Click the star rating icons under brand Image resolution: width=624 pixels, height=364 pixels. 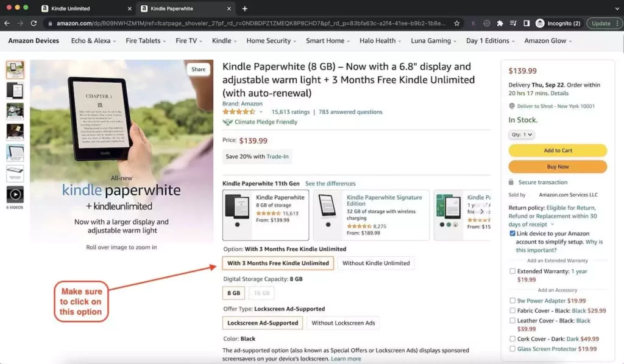(239, 112)
